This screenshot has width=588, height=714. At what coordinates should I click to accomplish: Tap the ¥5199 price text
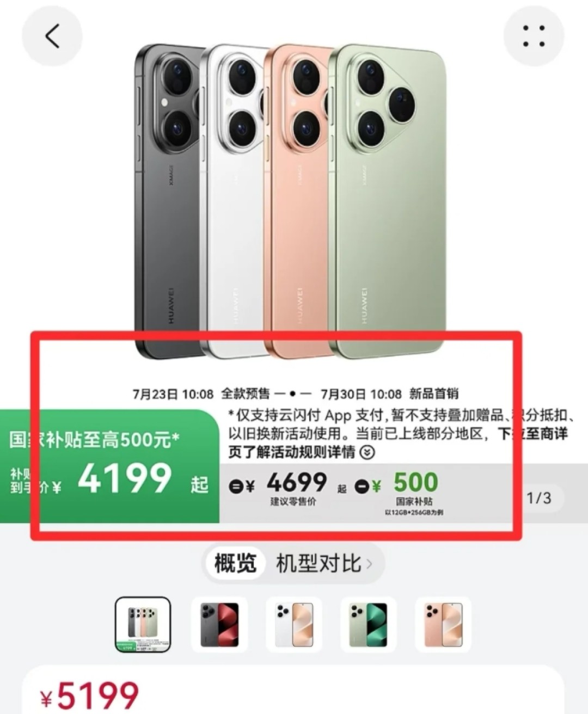tap(90, 697)
